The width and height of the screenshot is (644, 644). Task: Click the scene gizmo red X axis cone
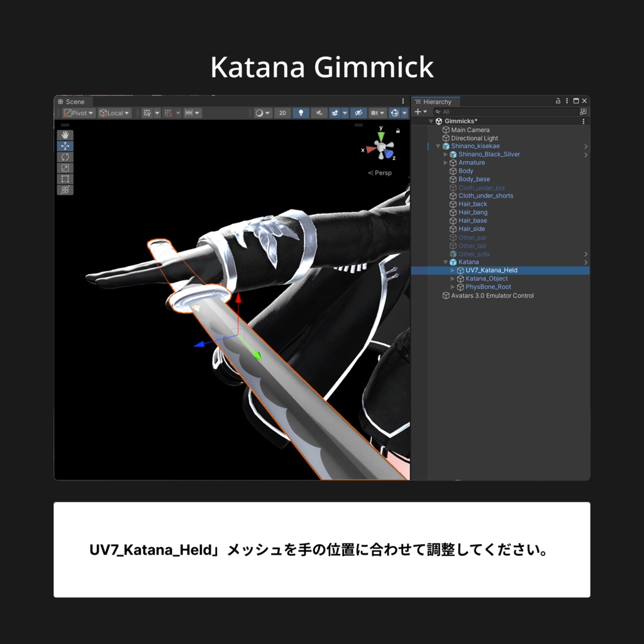click(371, 149)
